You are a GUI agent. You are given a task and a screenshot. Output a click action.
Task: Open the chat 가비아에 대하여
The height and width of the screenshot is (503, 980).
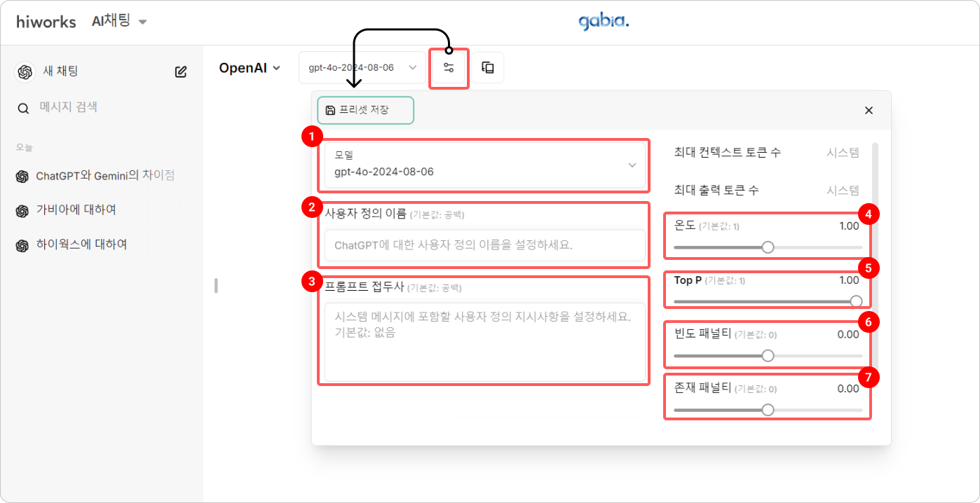(76, 210)
